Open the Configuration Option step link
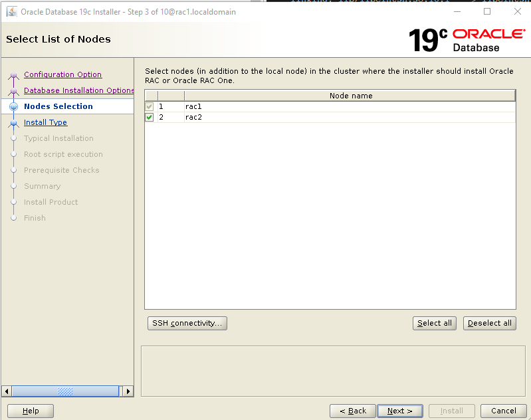This screenshot has width=531, height=420. click(x=62, y=74)
